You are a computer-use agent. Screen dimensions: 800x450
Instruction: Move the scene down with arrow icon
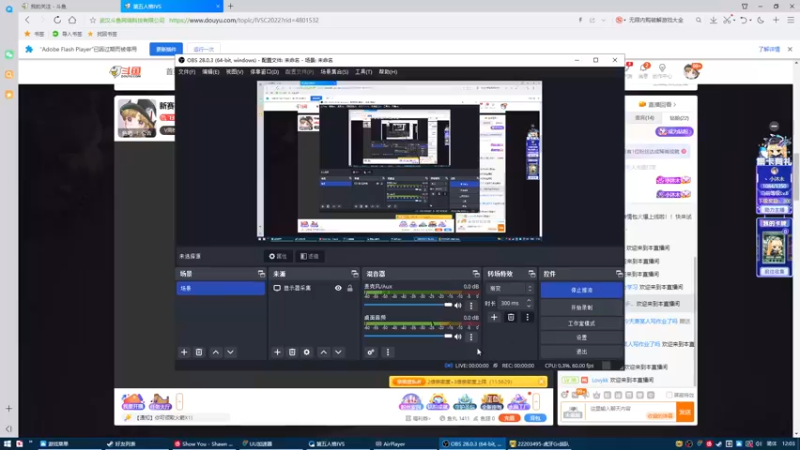pyautogui.click(x=231, y=352)
